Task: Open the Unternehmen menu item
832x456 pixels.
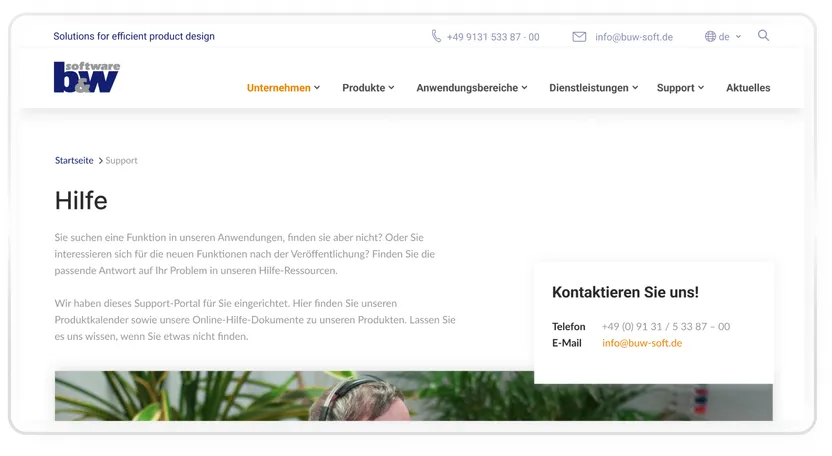Action: pos(279,88)
